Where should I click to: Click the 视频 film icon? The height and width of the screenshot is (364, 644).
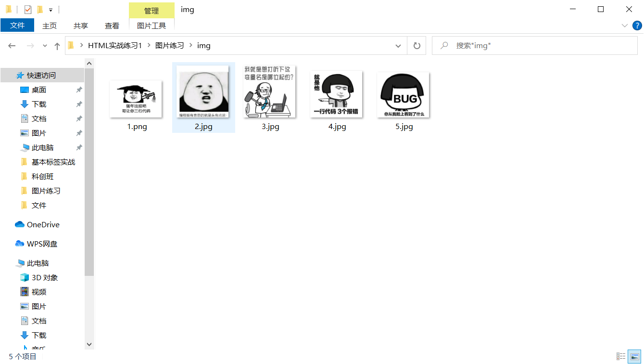tap(25, 292)
